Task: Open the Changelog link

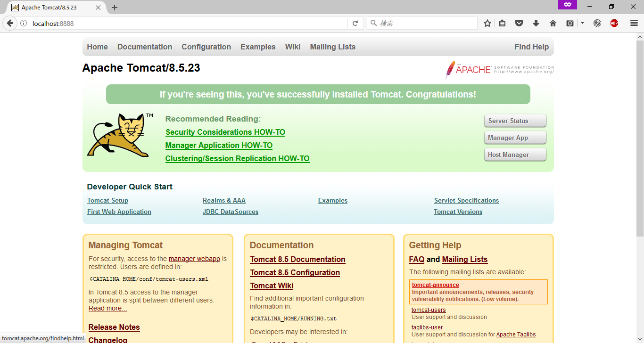Action: 108,340
